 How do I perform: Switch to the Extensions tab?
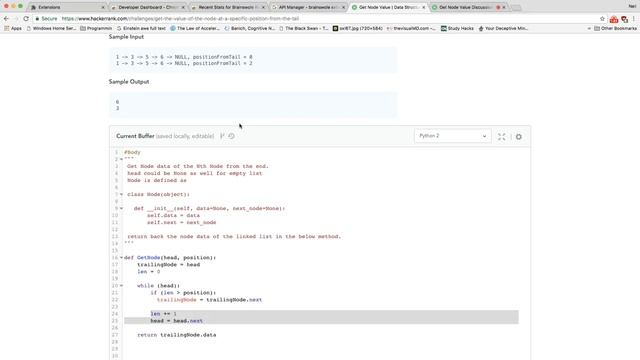tap(67, 7)
